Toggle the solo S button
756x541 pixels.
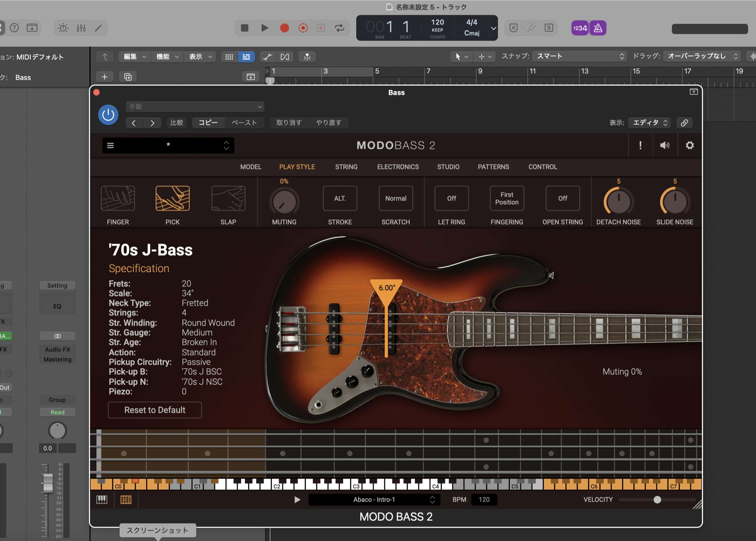[x=549, y=28]
